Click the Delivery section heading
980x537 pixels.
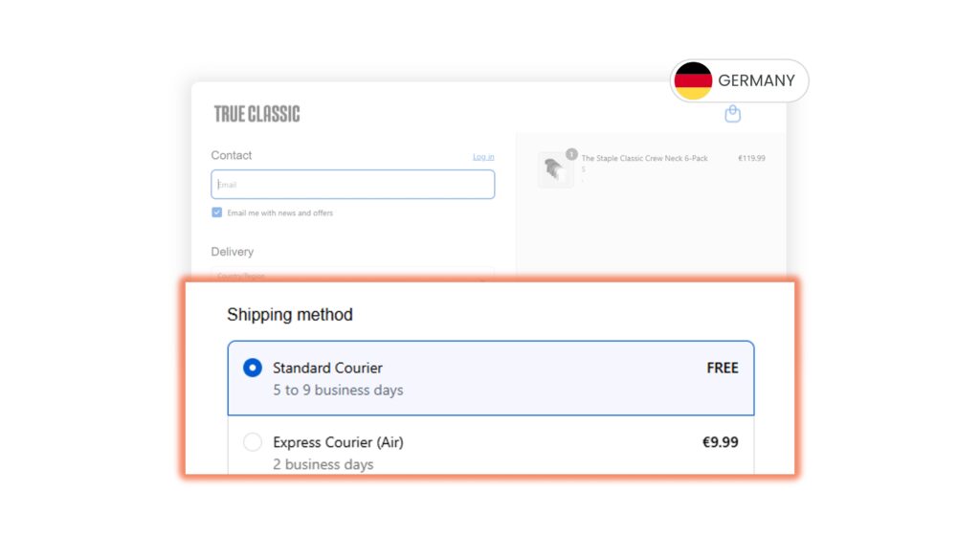pyautogui.click(x=233, y=252)
